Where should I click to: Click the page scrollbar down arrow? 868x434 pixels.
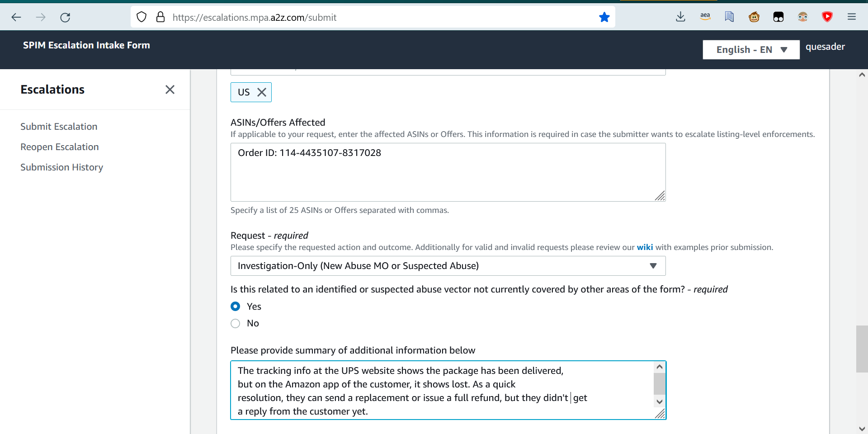(862, 429)
